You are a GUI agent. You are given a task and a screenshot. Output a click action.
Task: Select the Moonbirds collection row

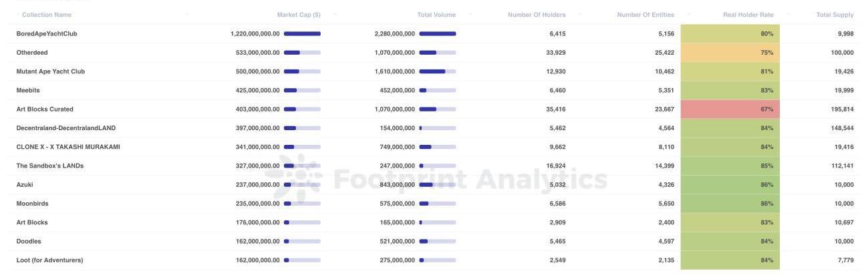pyautogui.click(x=32, y=204)
